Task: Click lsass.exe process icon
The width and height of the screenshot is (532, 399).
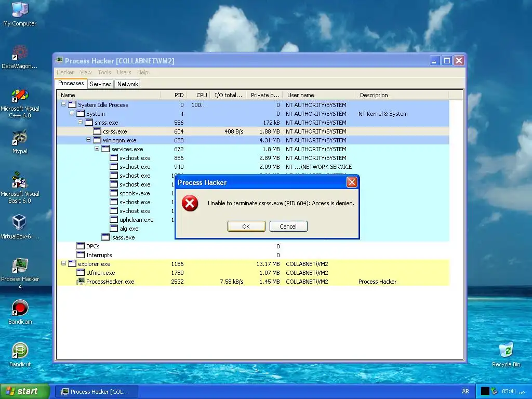Action: pos(105,237)
